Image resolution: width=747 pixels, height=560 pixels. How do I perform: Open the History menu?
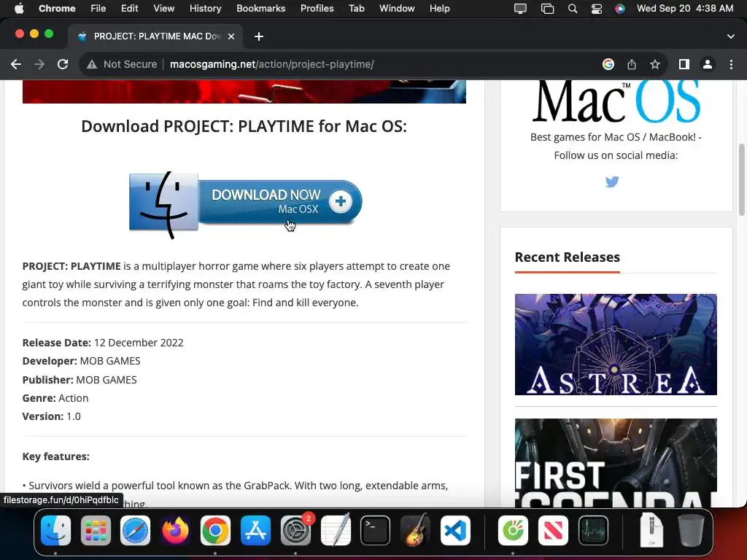(x=205, y=9)
